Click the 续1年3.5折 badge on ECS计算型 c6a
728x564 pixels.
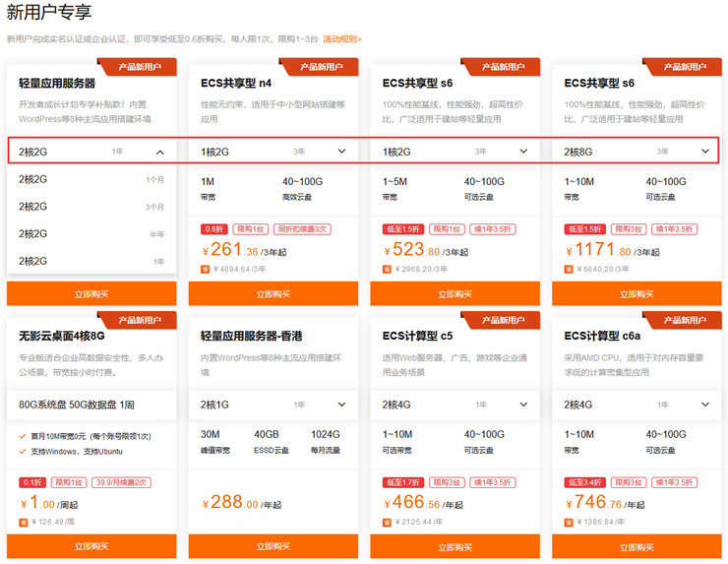click(676, 482)
